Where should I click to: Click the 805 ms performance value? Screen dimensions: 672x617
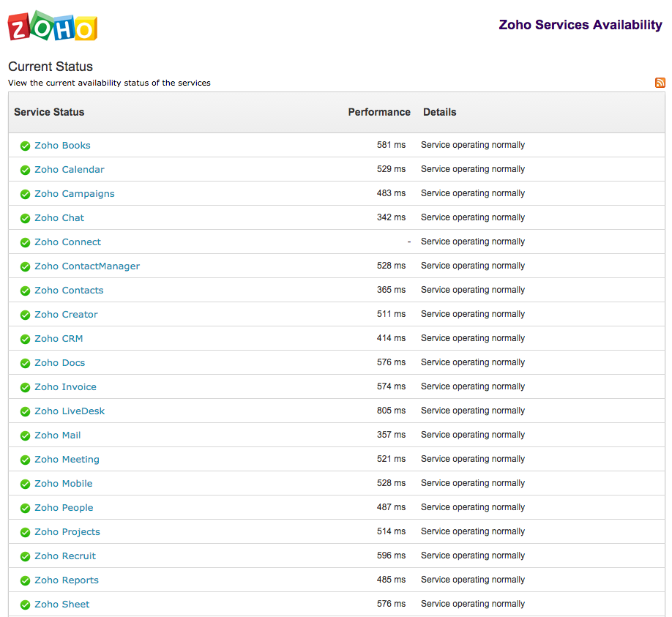pyautogui.click(x=392, y=411)
